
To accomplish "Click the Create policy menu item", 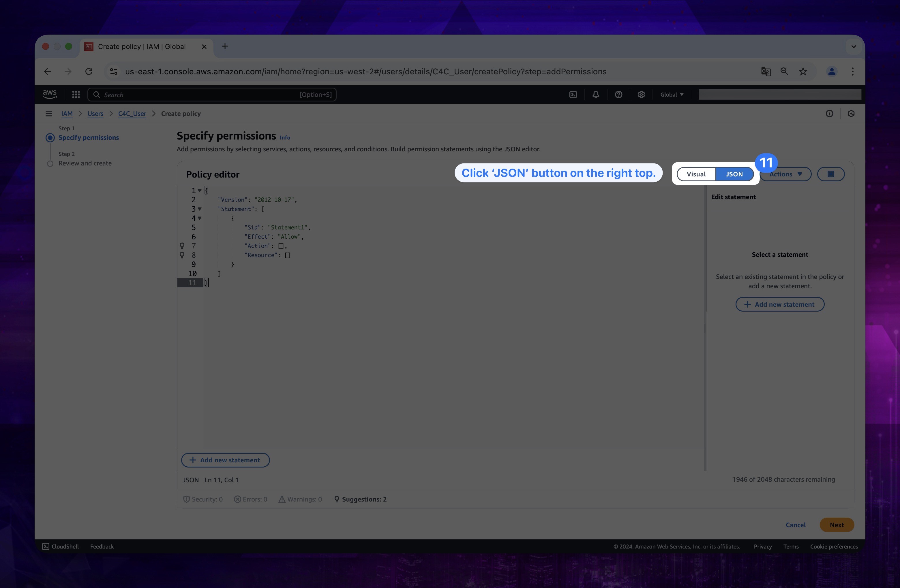I will [181, 114].
